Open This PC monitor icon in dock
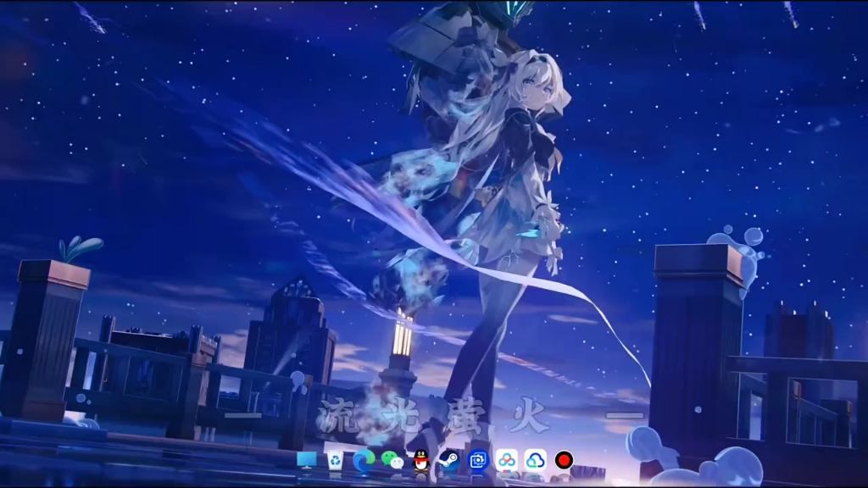The width and height of the screenshot is (868, 488). coord(307,460)
